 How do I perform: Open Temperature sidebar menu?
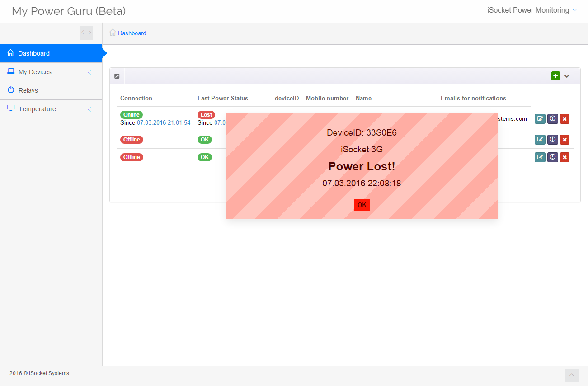click(x=51, y=109)
